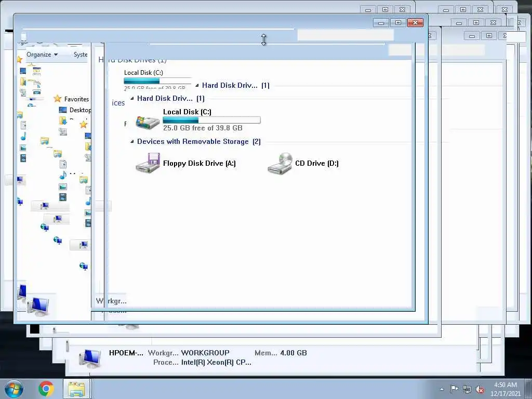Select the WORKGROUP value in details pane

point(205,353)
